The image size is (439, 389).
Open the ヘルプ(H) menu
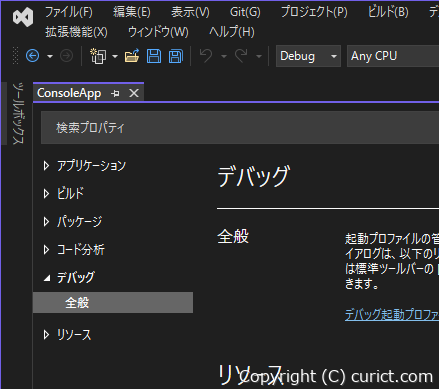point(232,32)
